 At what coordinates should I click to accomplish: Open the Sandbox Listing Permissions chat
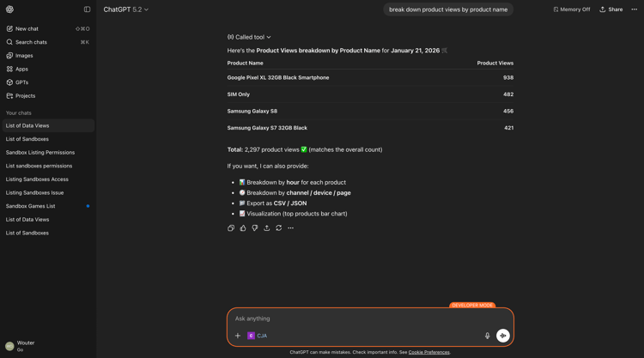point(48,152)
